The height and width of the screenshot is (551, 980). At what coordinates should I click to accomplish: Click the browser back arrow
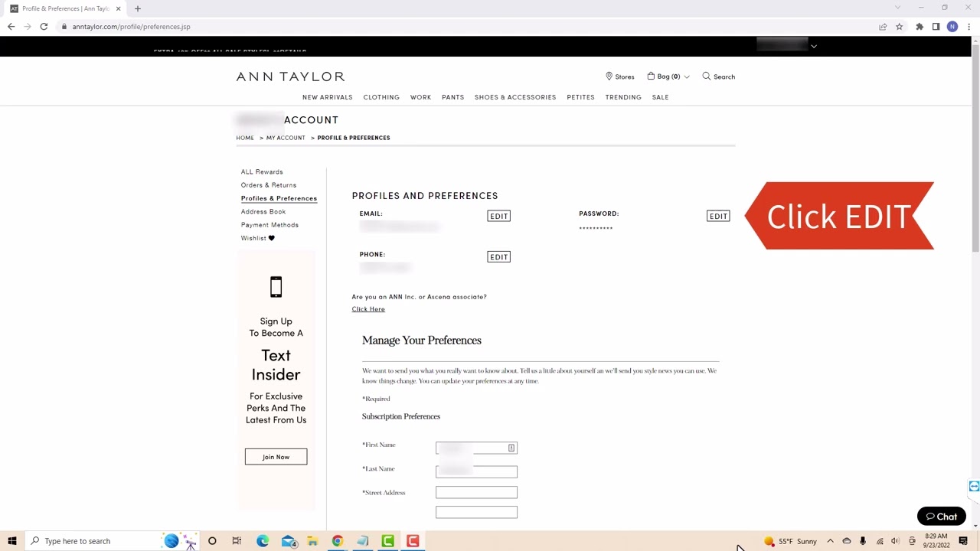(x=11, y=27)
